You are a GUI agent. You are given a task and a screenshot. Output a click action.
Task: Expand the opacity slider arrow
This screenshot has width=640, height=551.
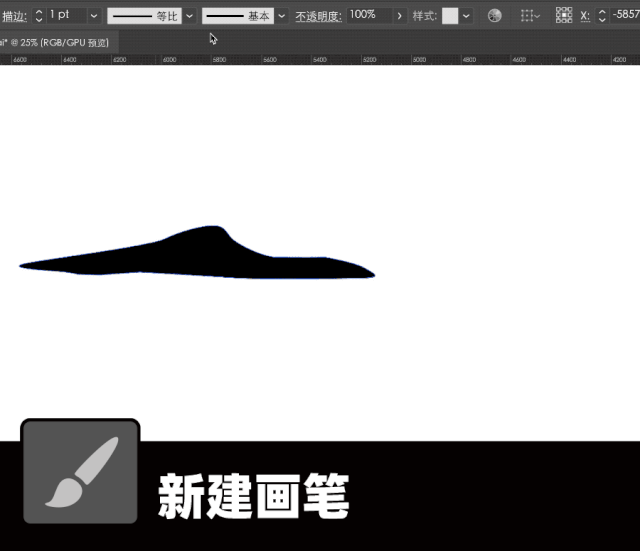(x=400, y=16)
